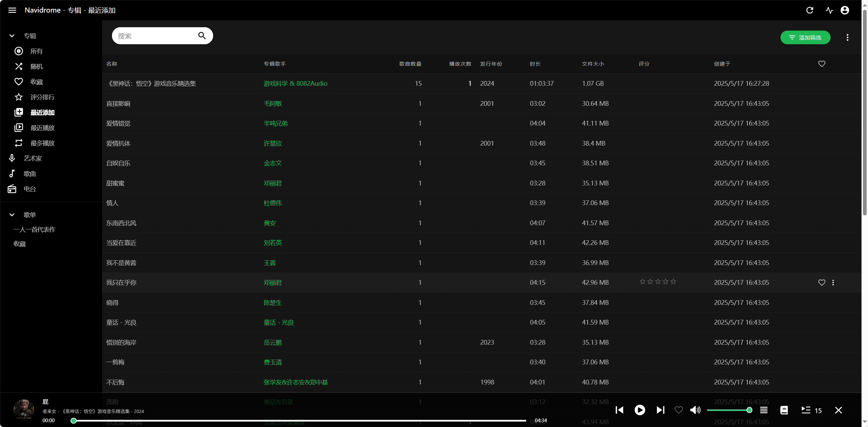Open the activity indicator icon
Viewport: 868px width, 427px height.
829,10
